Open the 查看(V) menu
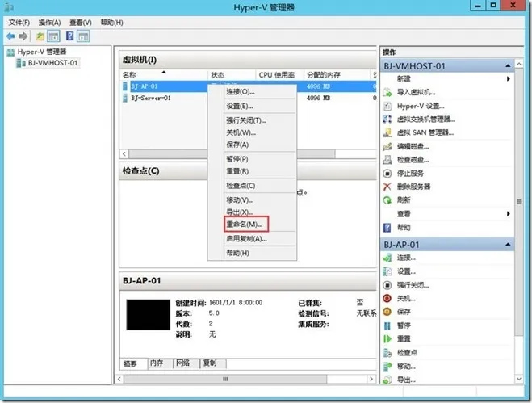 (x=81, y=23)
